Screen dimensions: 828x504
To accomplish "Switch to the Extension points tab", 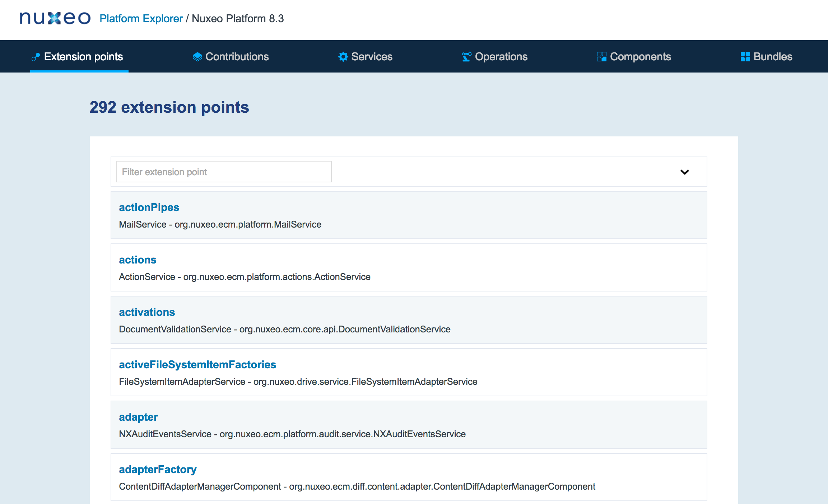I will pyautogui.click(x=79, y=57).
